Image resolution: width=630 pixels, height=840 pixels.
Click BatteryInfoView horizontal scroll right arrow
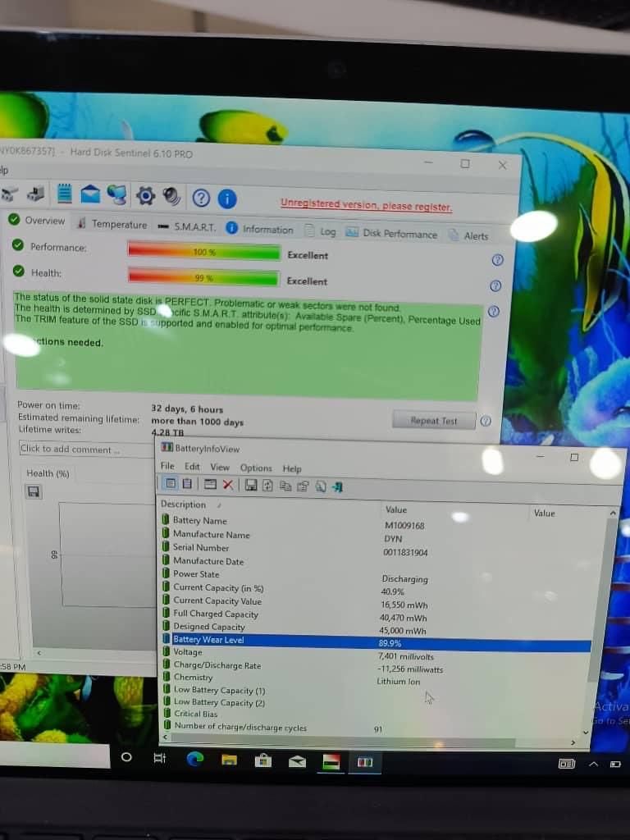[x=573, y=742]
